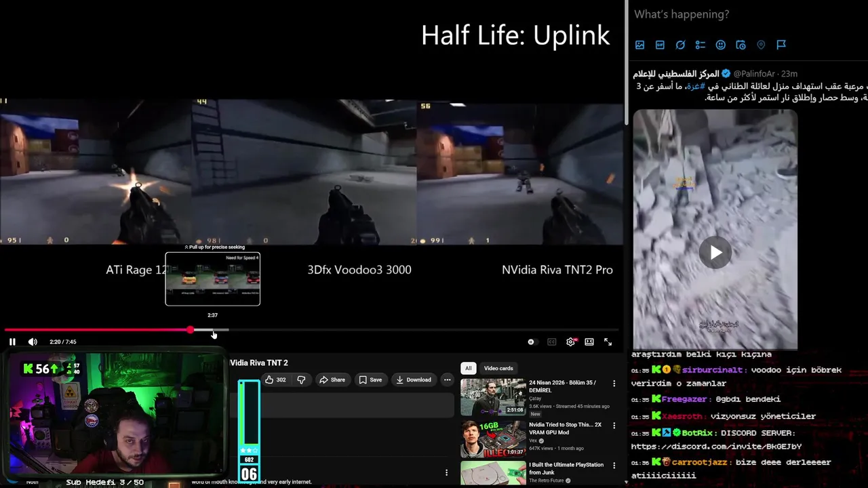Play the tweet's embedded video

[715, 253]
